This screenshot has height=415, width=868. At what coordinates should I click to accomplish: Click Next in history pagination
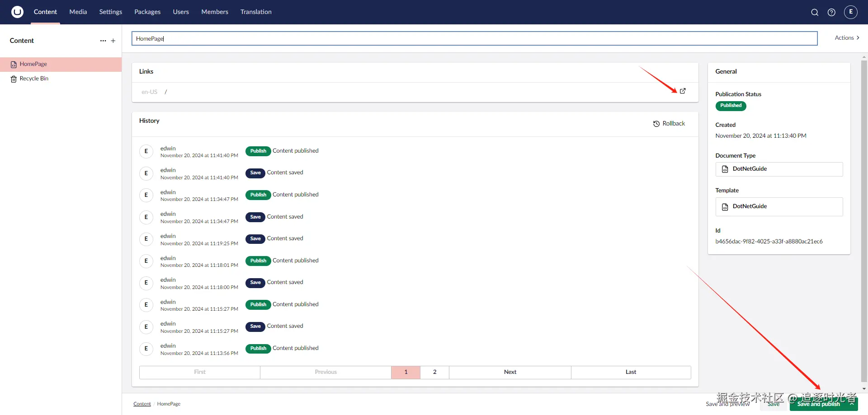(x=510, y=372)
